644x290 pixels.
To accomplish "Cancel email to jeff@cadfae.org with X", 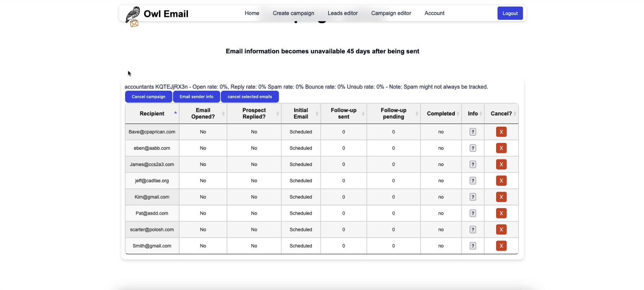I will (501, 181).
